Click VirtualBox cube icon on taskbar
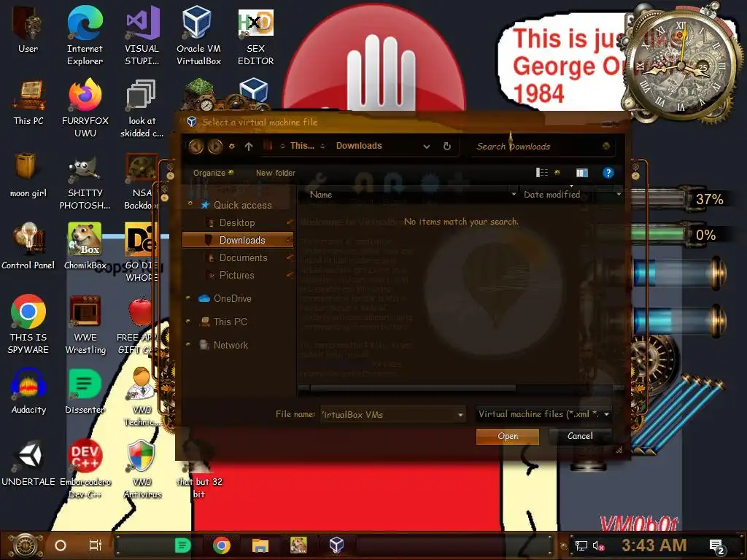Screen dimensions: 747x560 (336, 545)
